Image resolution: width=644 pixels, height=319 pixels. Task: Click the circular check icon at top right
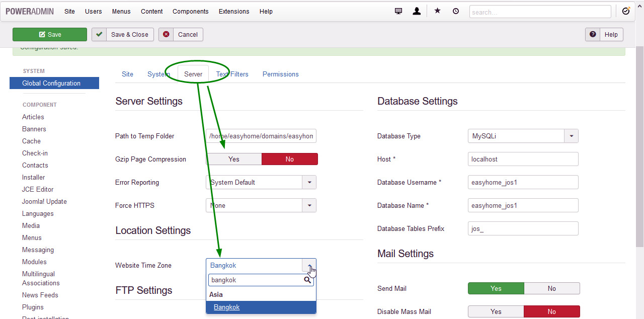point(626,11)
